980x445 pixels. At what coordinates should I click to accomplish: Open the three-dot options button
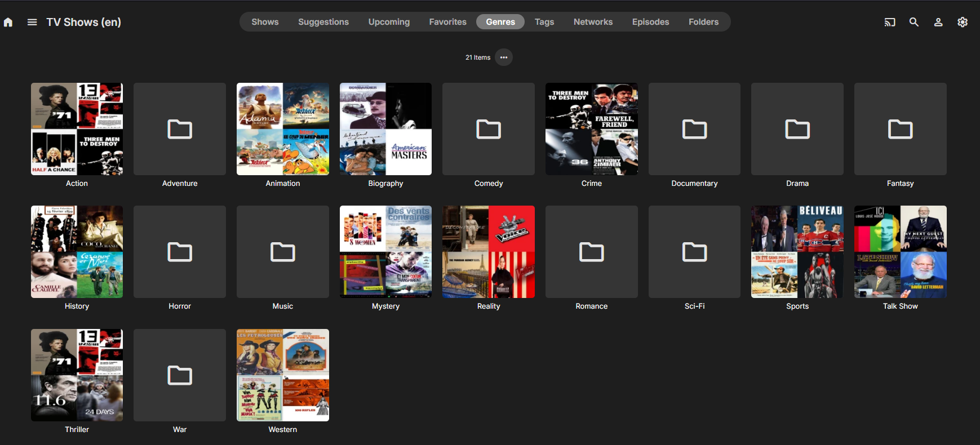point(504,57)
